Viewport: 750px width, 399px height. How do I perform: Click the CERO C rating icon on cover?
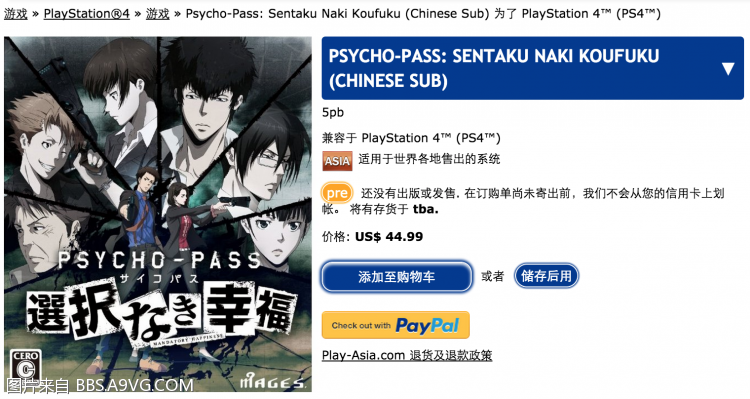tap(25, 365)
